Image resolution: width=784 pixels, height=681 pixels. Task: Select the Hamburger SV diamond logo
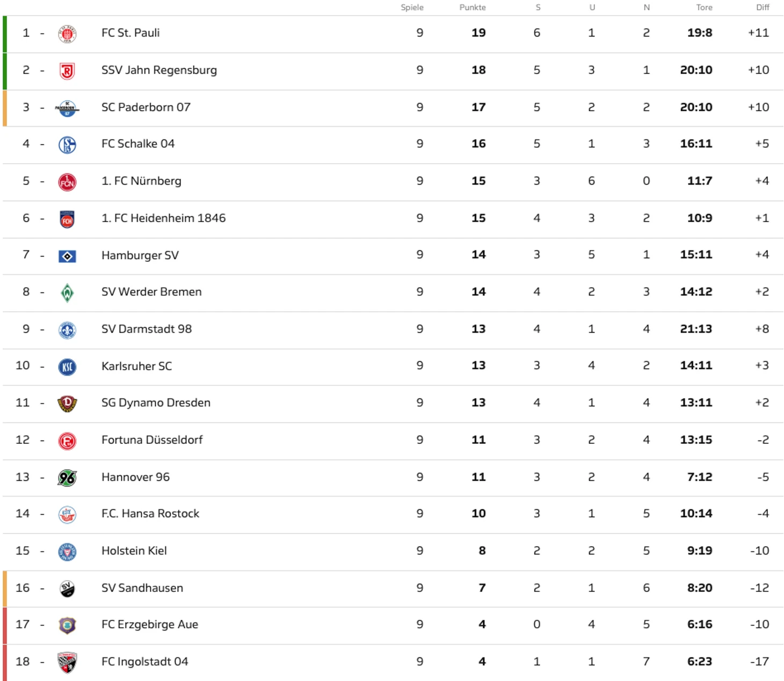[x=67, y=256]
